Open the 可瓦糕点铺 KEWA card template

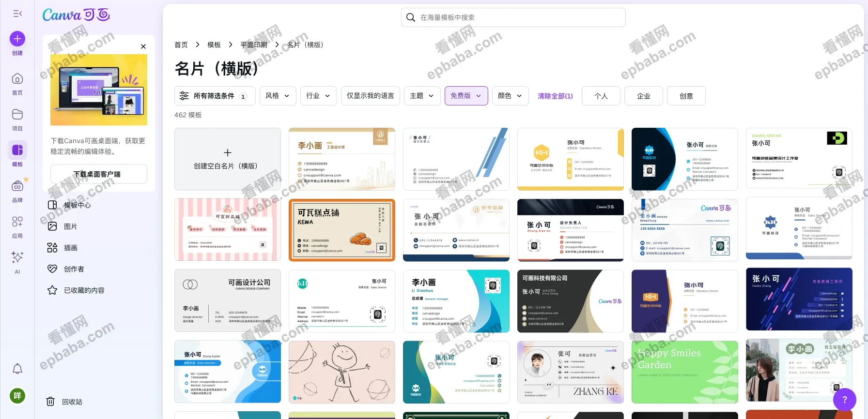342,230
